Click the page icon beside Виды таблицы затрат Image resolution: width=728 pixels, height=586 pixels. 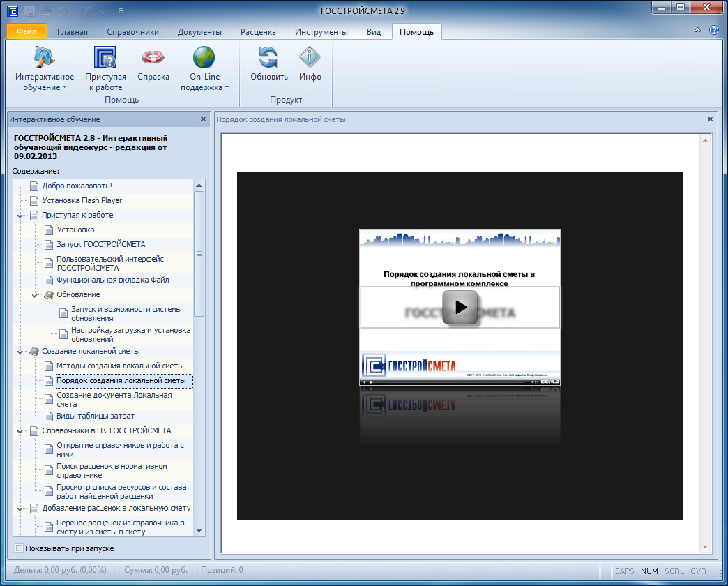click(49, 416)
